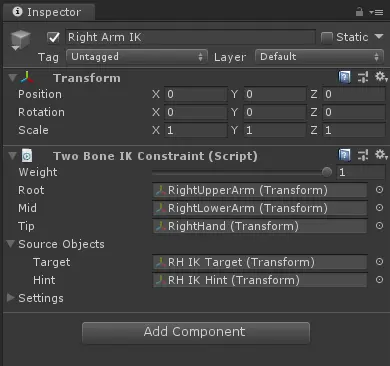Open Transform component gear settings menu
Viewport: 390px width, 366px height.
(381, 77)
